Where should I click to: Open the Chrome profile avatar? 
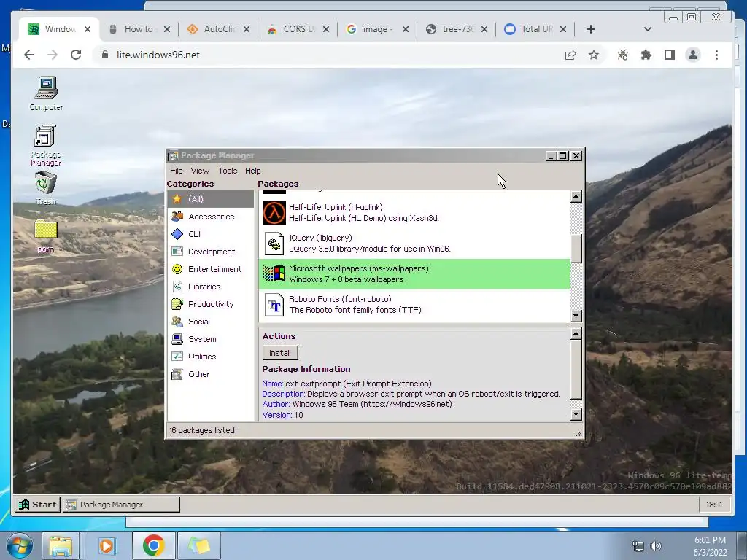click(693, 55)
